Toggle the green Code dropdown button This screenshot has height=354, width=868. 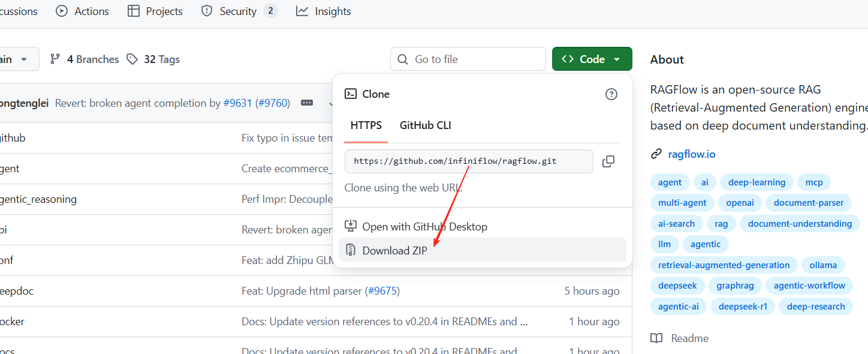592,59
